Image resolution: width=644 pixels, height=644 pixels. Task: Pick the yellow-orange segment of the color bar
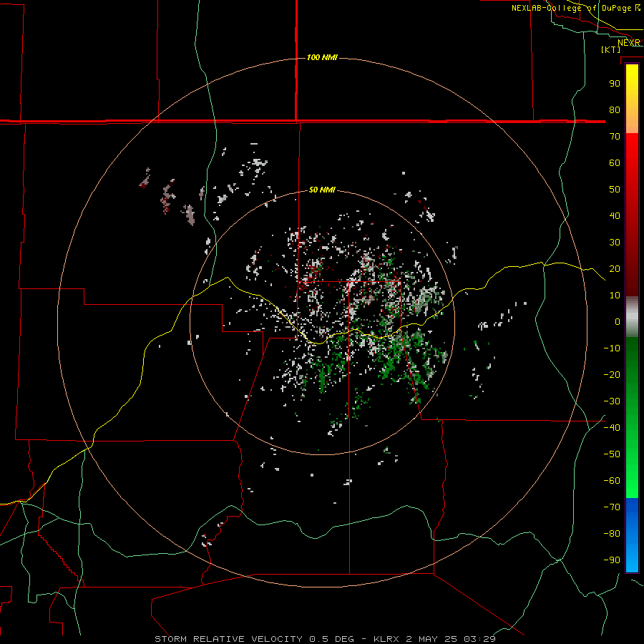[632, 99]
